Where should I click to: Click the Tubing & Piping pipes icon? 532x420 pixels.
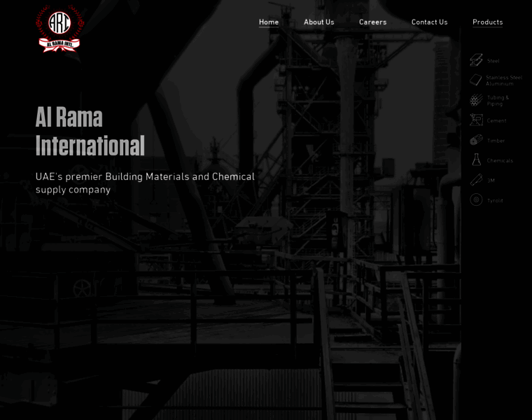coord(476,100)
